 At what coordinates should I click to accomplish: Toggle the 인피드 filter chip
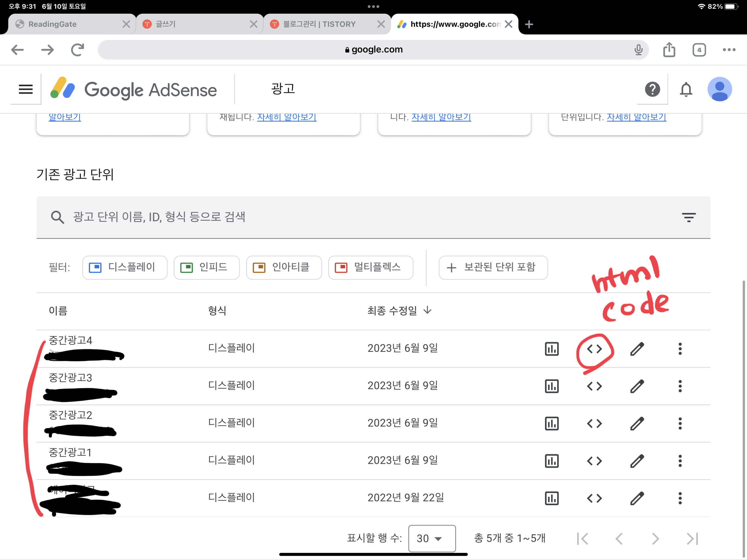click(x=206, y=267)
